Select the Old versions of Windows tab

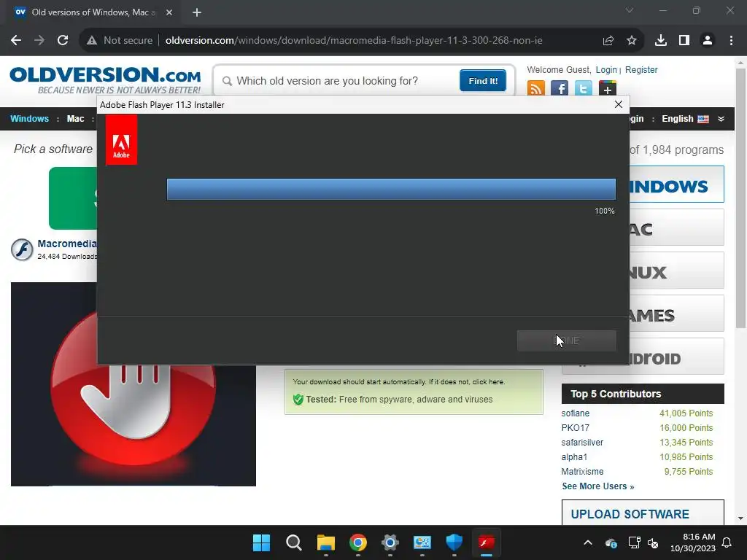93,12
